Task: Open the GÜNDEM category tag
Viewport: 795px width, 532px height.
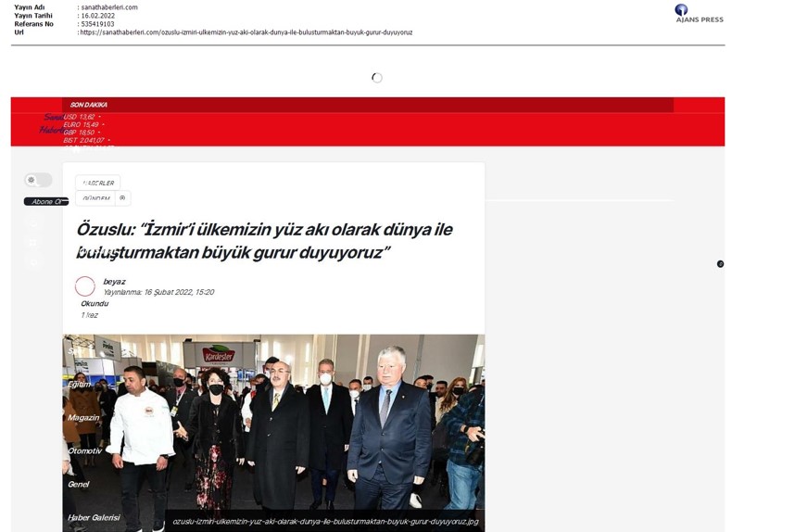Action: pos(95,198)
